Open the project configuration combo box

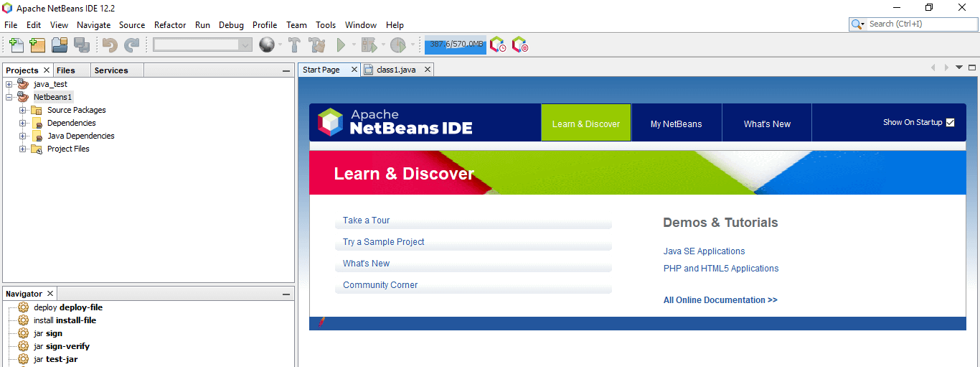click(x=202, y=45)
